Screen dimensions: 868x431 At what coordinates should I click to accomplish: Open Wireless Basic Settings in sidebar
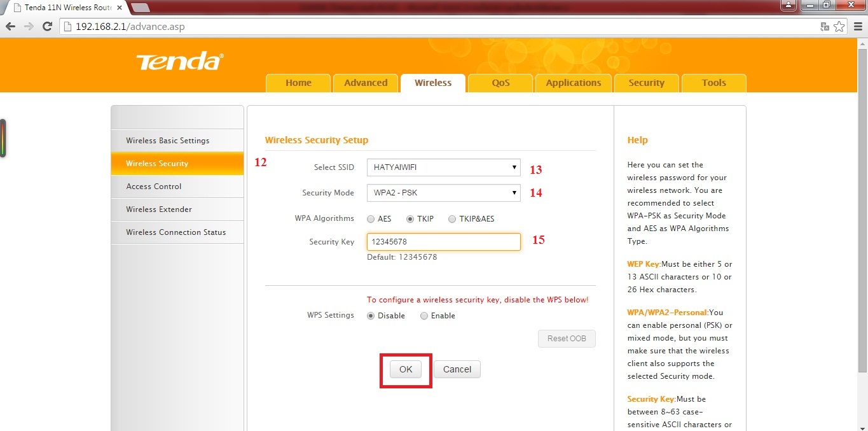[x=177, y=141]
